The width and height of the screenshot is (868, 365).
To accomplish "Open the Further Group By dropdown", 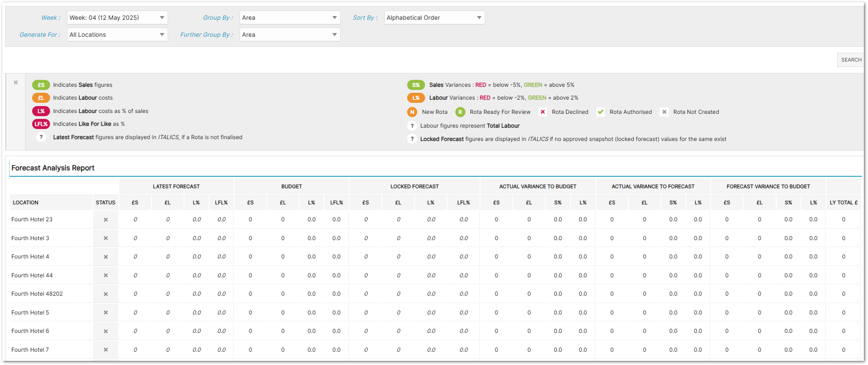I will (x=290, y=35).
